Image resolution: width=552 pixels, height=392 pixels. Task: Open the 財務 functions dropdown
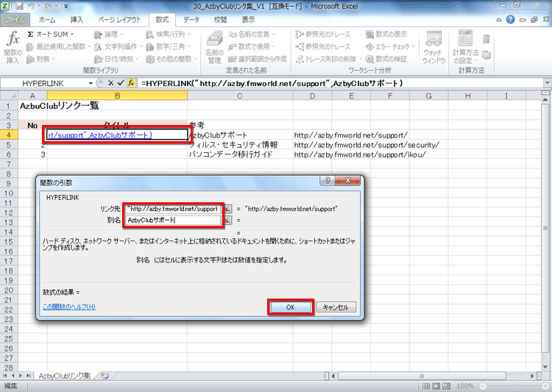(40, 59)
